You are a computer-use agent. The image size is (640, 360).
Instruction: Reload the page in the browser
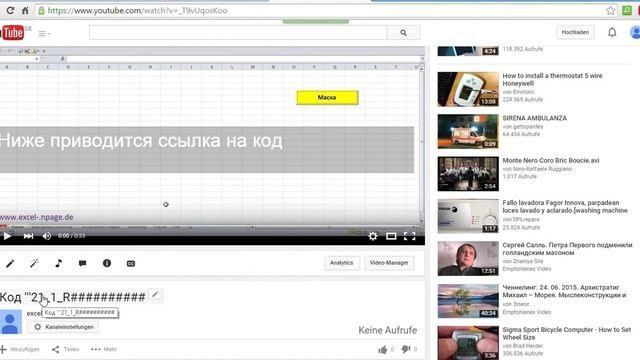[x=10, y=11]
